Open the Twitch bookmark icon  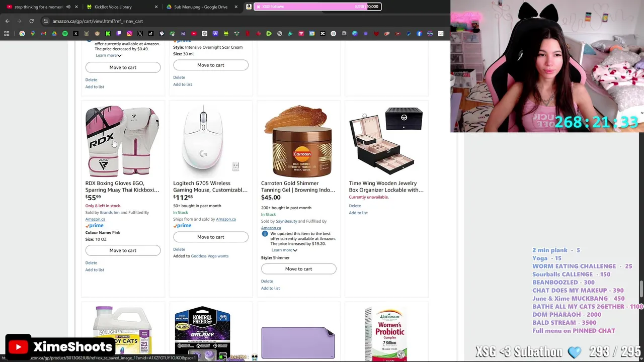click(119, 34)
